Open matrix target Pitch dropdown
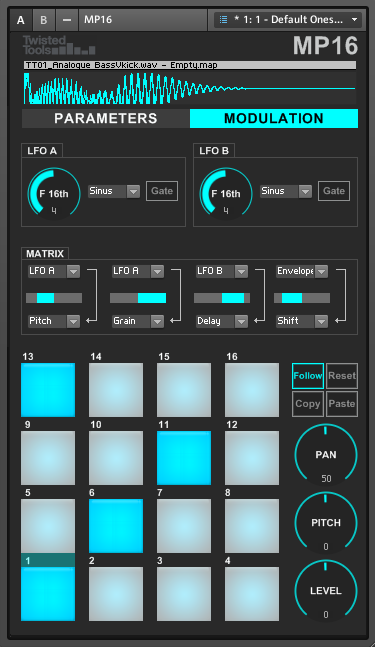The image size is (375, 647). pos(54,321)
